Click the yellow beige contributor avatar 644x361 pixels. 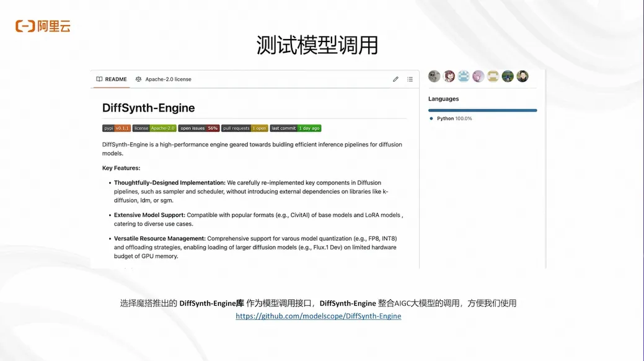(493, 76)
